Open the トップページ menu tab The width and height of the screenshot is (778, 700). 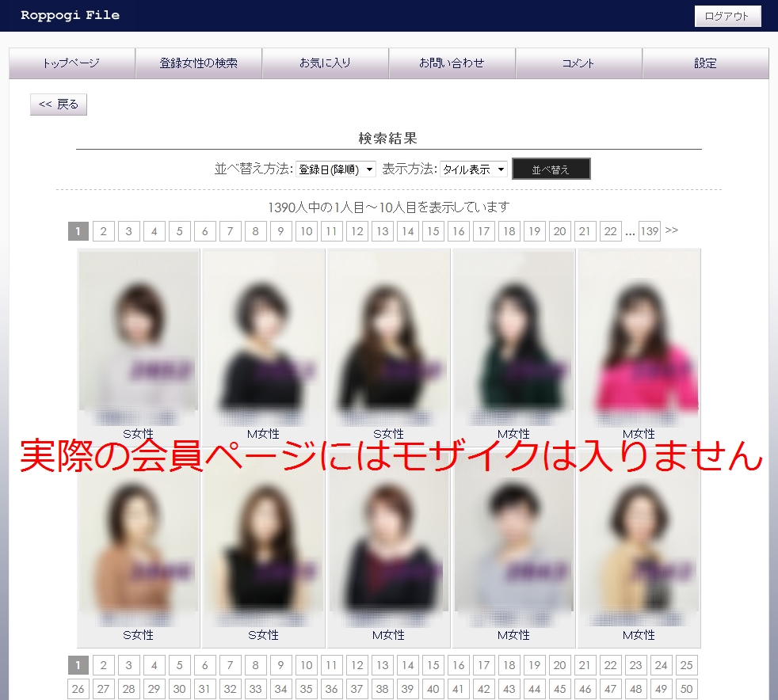[x=72, y=63]
